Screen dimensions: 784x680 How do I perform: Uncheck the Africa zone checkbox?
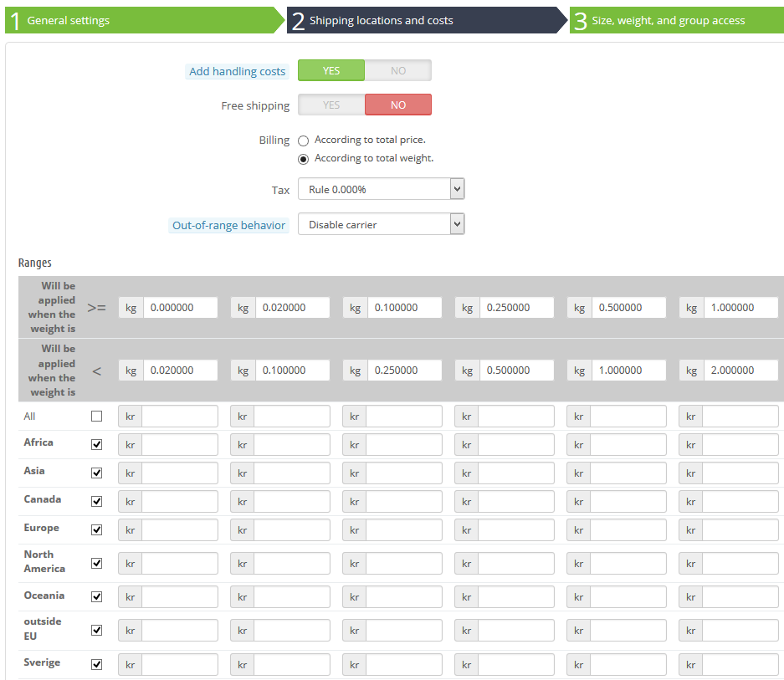click(x=96, y=444)
